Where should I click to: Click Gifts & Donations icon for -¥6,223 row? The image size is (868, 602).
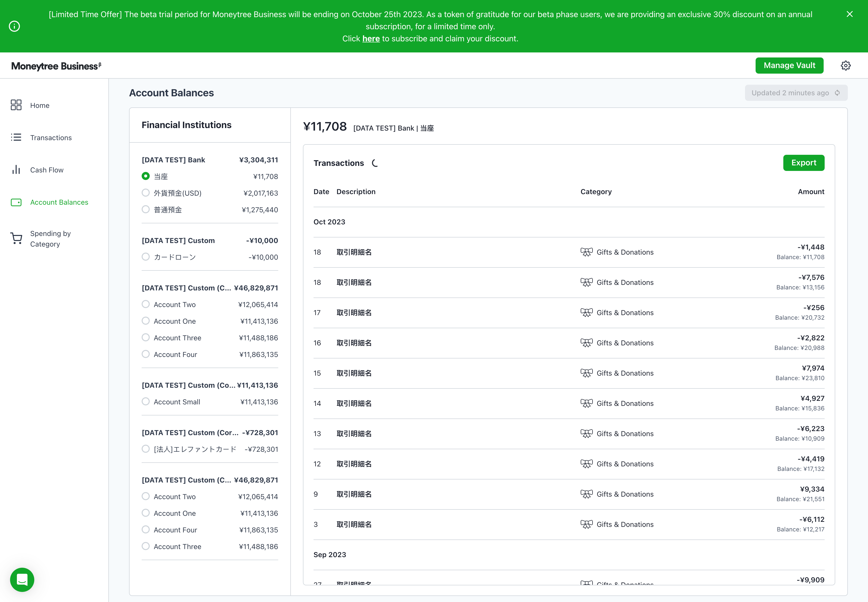[586, 433]
